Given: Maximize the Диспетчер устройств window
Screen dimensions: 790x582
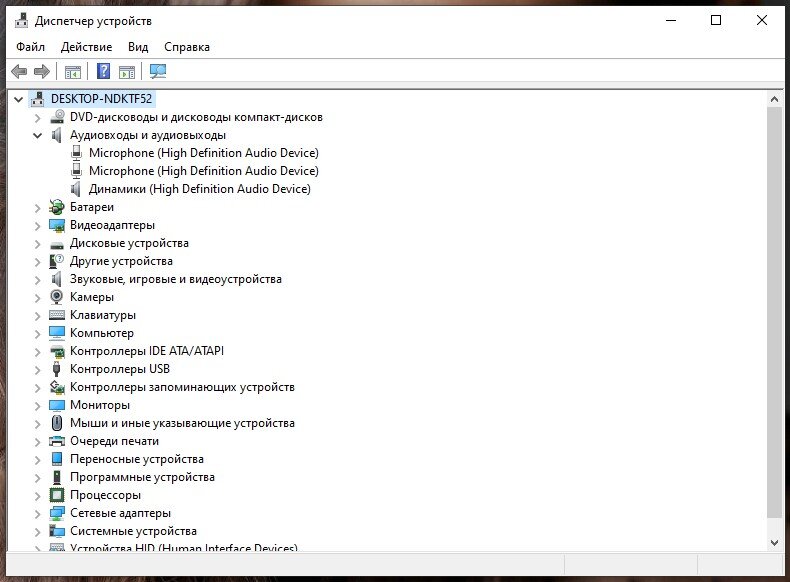Looking at the screenshot, I should [x=716, y=20].
